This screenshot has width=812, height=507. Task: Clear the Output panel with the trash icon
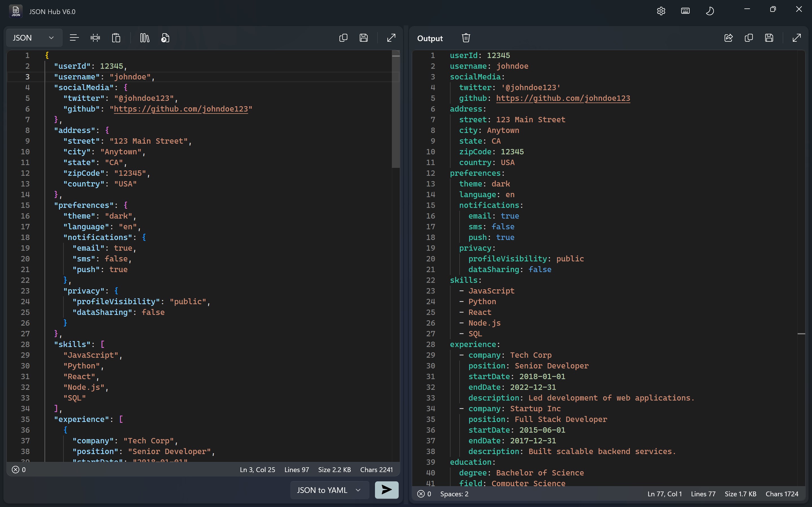466,37
